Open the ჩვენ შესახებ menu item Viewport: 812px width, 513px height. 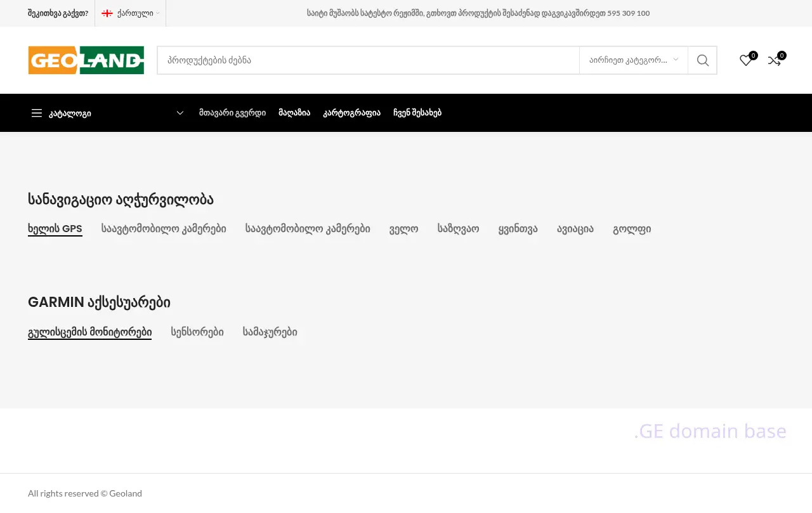point(417,113)
